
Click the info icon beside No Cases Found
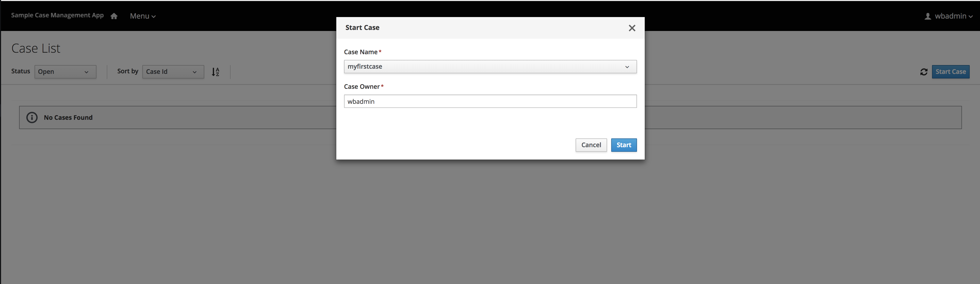[32, 117]
